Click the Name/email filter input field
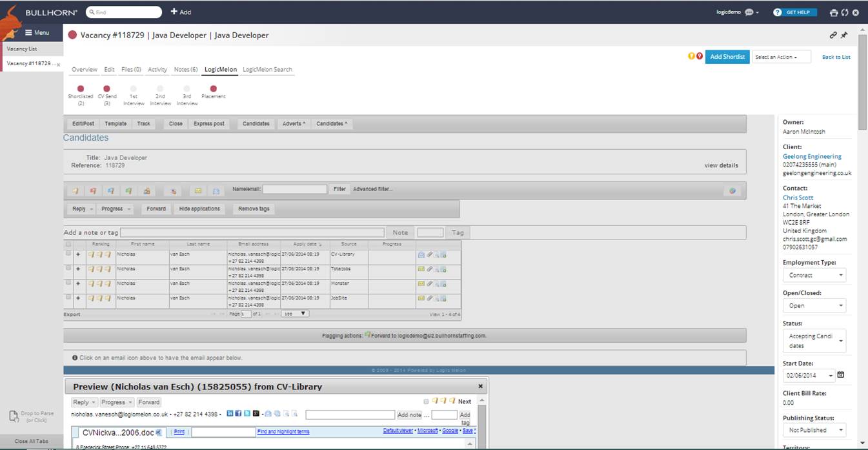This screenshot has height=450, width=868. [295, 189]
